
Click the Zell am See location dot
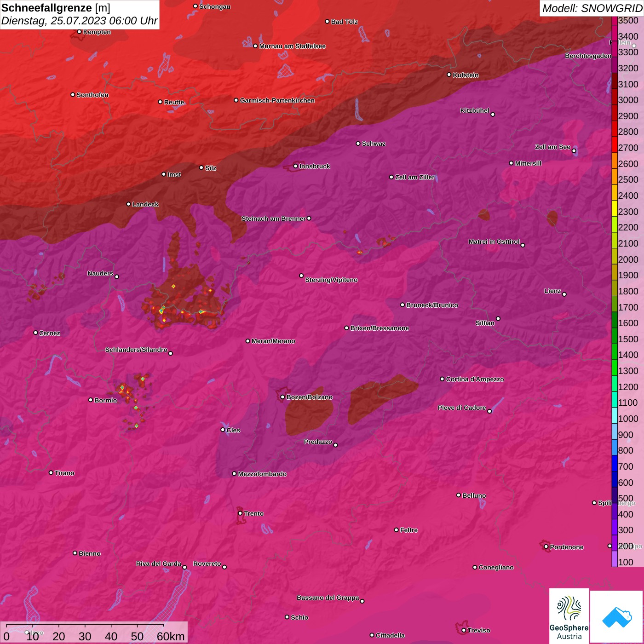coord(574,151)
